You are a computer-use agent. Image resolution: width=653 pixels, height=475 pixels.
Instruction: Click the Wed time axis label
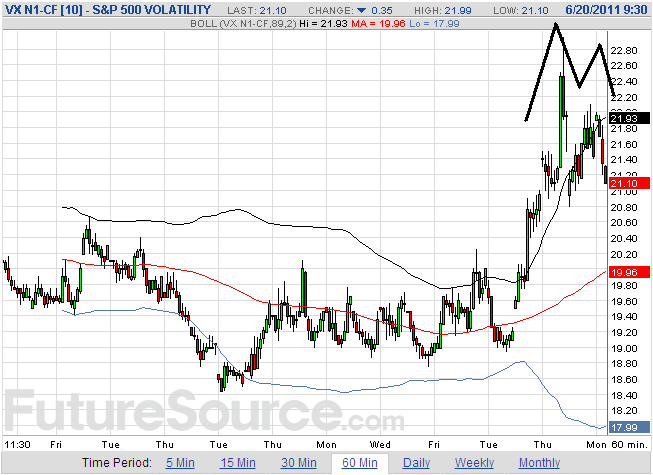(x=380, y=445)
